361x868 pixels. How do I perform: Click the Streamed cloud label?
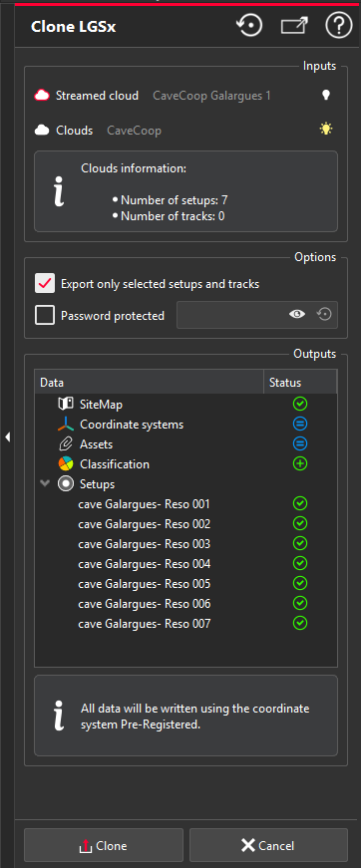97,96
